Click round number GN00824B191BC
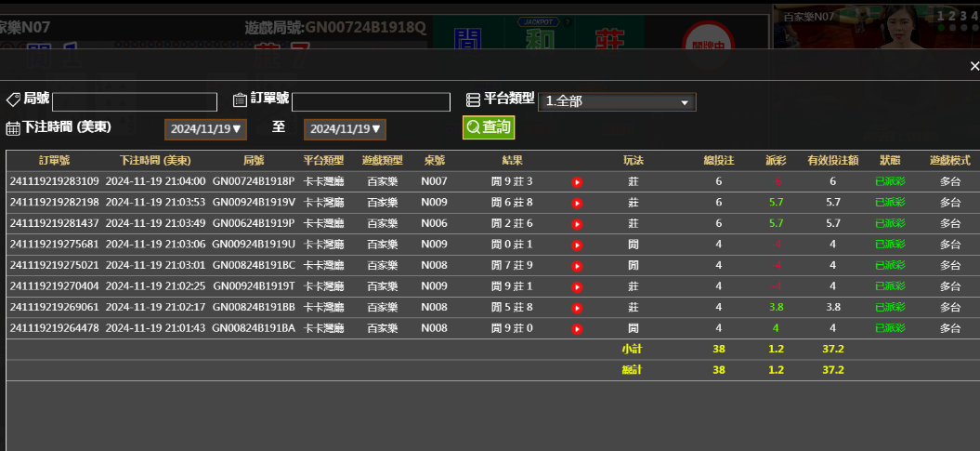The width and height of the screenshot is (980, 451). point(254,265)
